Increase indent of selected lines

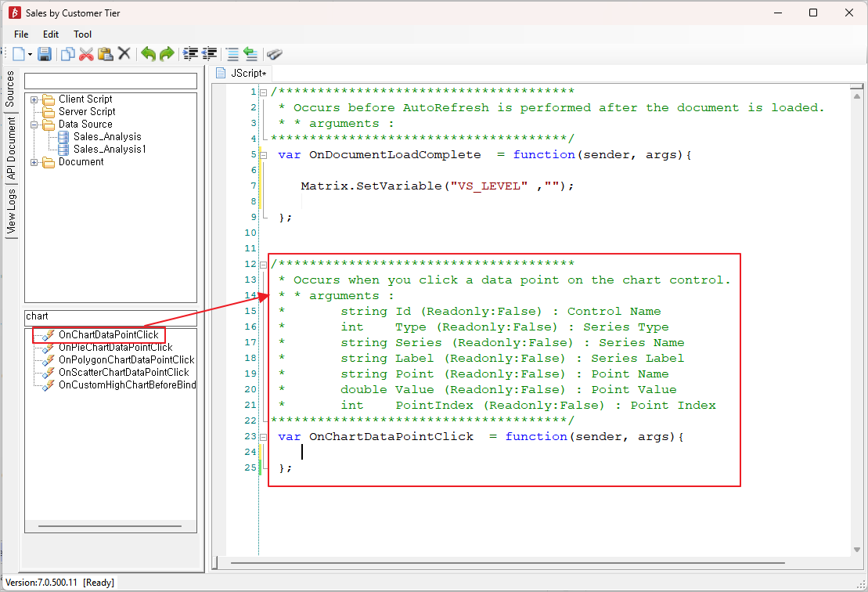(190, 54)
